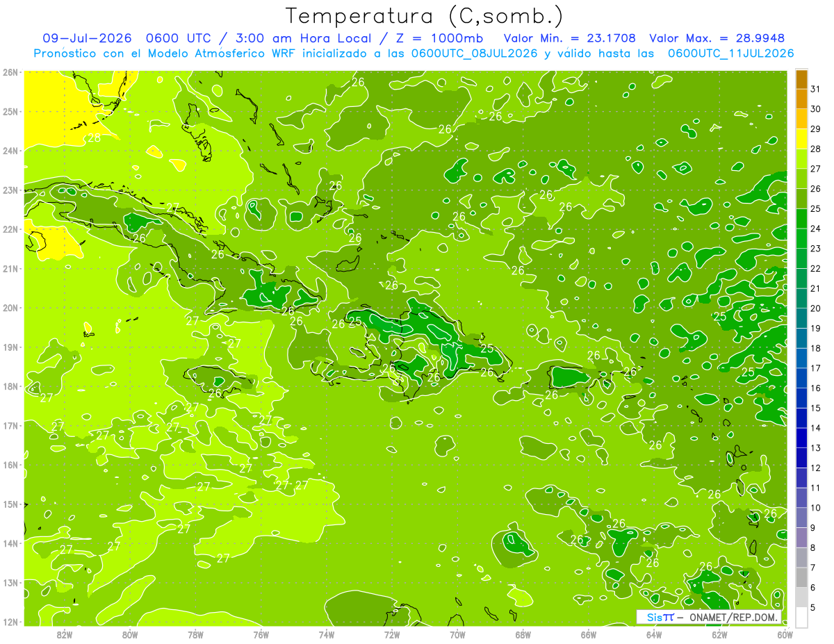Click the 64W longitude axis label
This screenshot has width=834, height=644.
coord(654,634)
